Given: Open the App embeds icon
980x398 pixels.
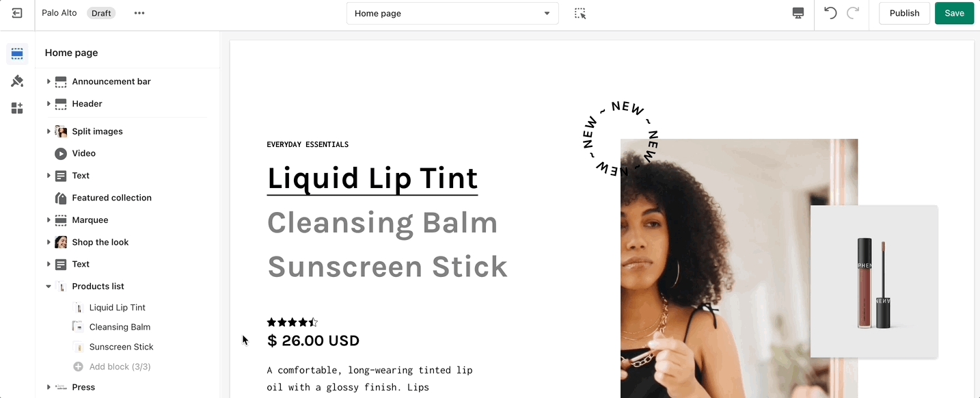Looking at the screenshot, I should click(x=17, y=108).
